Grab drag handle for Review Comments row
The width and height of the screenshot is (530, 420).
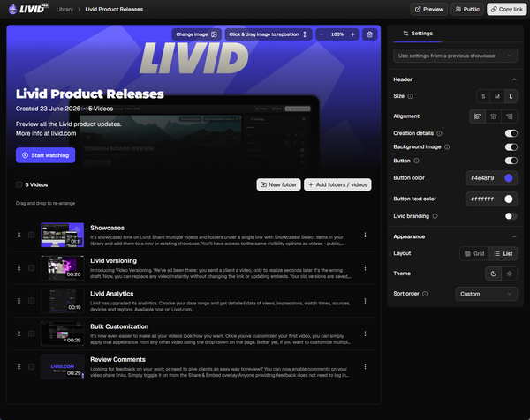point(19,367)
